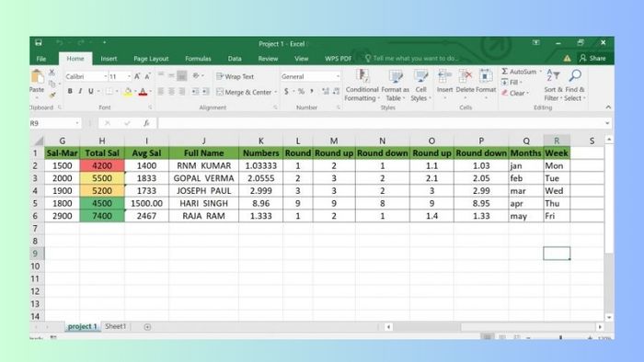Viewport: 644px width, 362px height.
Task: Select the project 1 sheet tab
Action: coord(82,326)
